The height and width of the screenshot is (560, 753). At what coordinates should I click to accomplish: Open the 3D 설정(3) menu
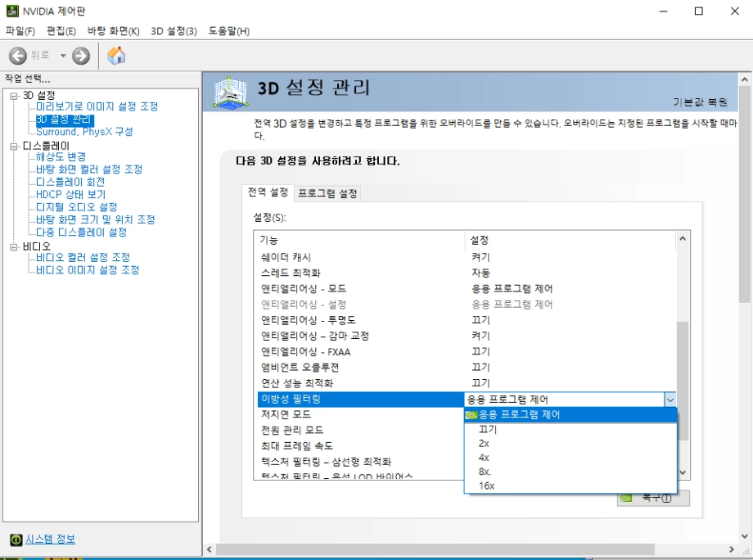coord(174,31)
